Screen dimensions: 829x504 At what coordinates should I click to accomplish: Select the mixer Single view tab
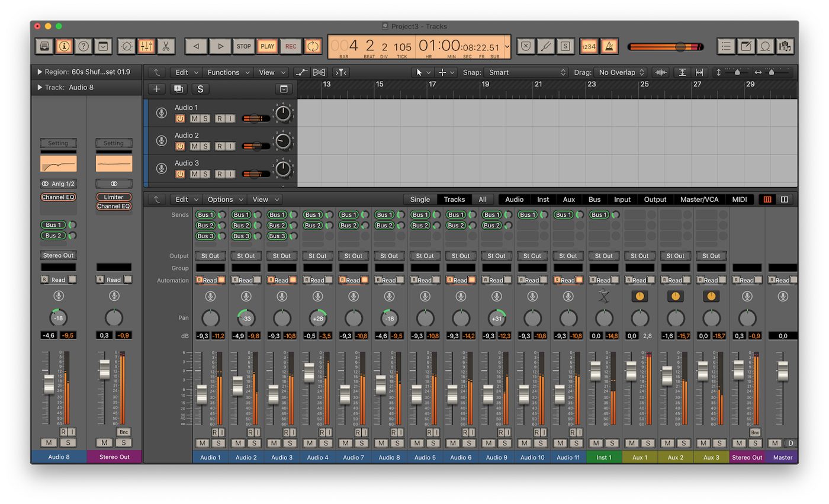(x=420, y=200)
